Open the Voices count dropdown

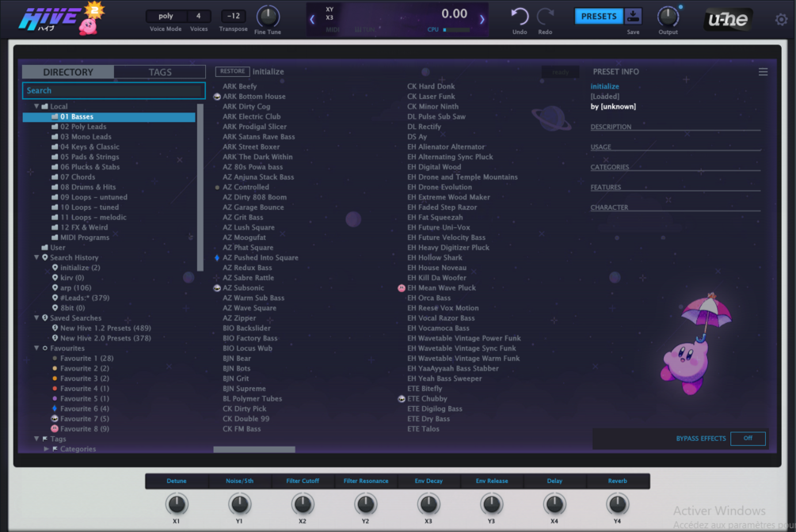[x=199, y=17]
